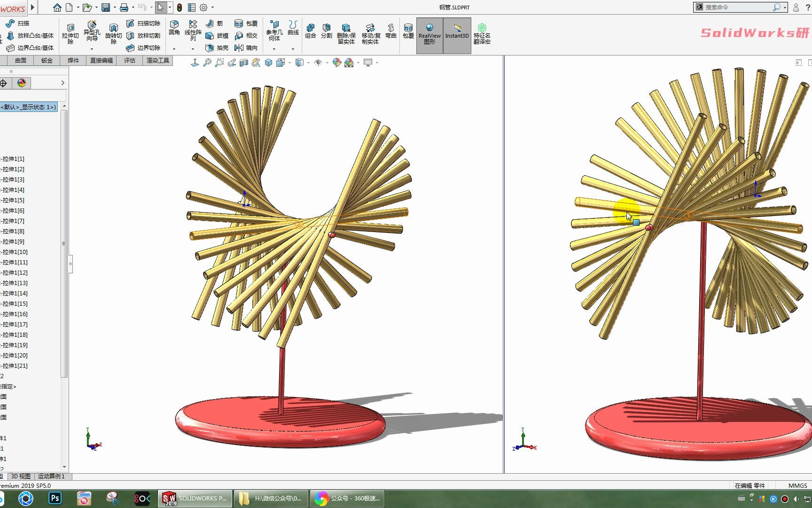
Task: Switch to the 直接编辑 tab
Action: [101, 60]
